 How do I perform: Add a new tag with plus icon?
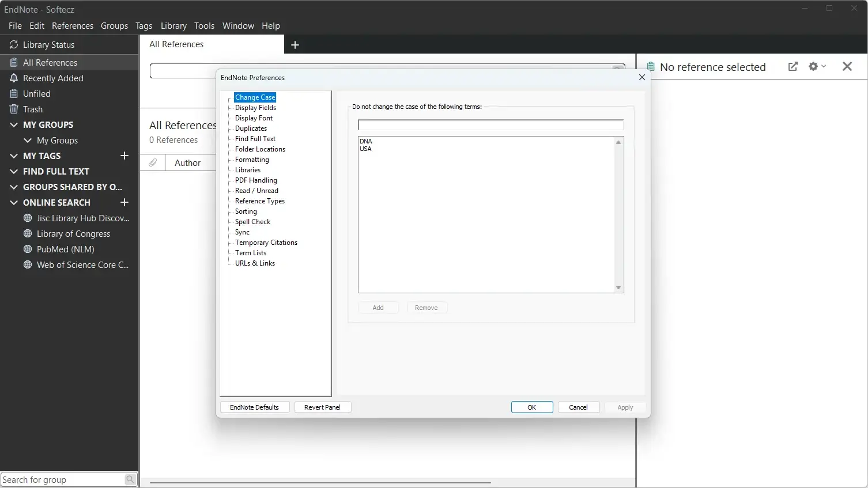pyautogui.click(x=124, y=156)
